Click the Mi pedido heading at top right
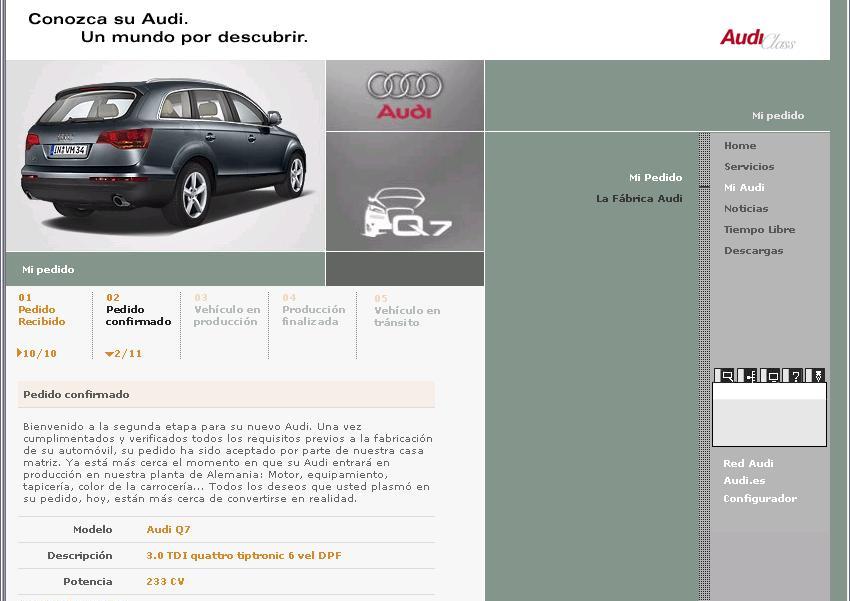Screen dimensions: 850x601 pyautogui.click(x=778, y=115)
